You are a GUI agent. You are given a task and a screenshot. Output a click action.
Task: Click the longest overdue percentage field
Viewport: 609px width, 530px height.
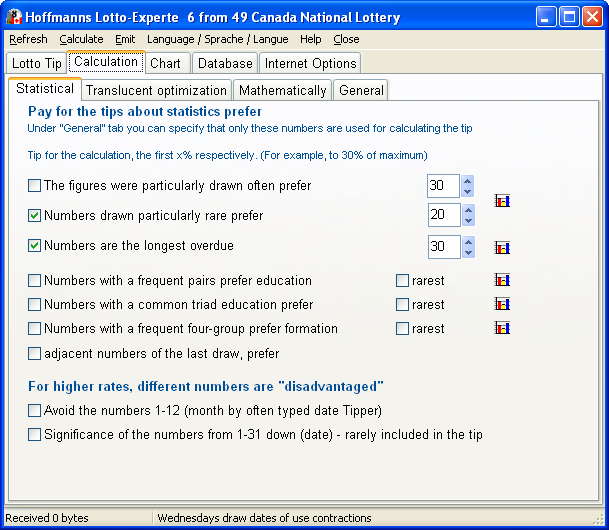(444, 247)
